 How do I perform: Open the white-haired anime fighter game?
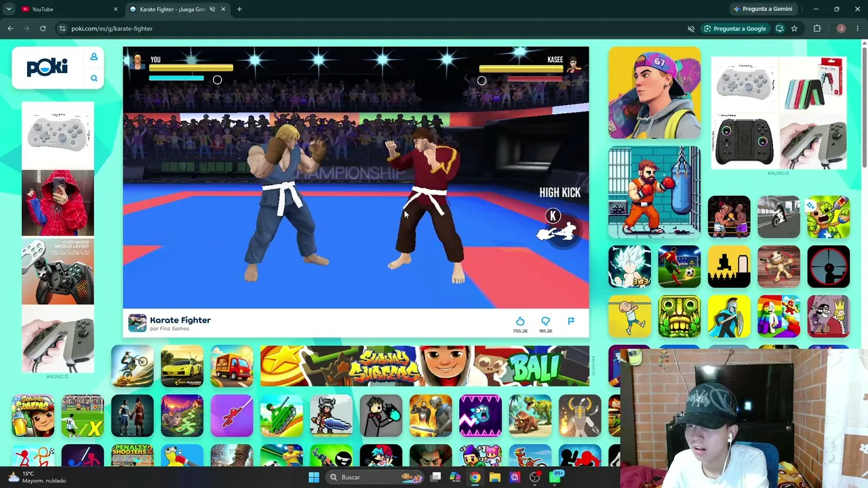[x=630, y=267]
